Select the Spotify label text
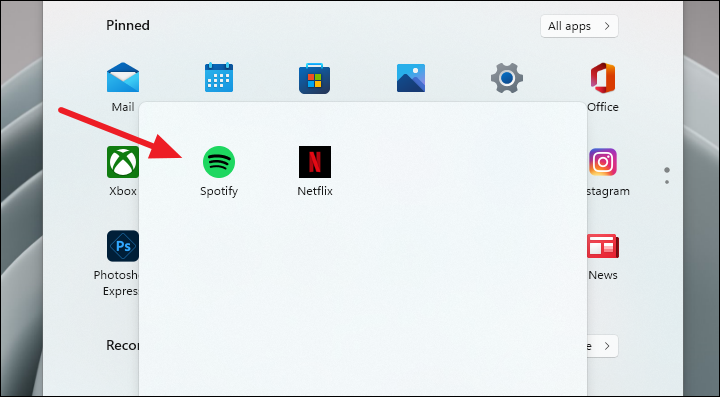 [219, 191]
